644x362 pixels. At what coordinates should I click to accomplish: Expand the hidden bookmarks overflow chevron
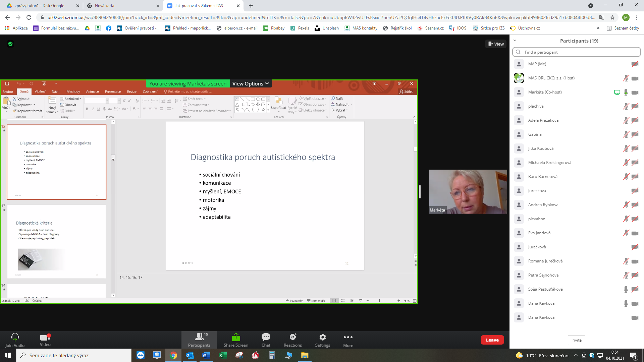(x=598, y=28)
